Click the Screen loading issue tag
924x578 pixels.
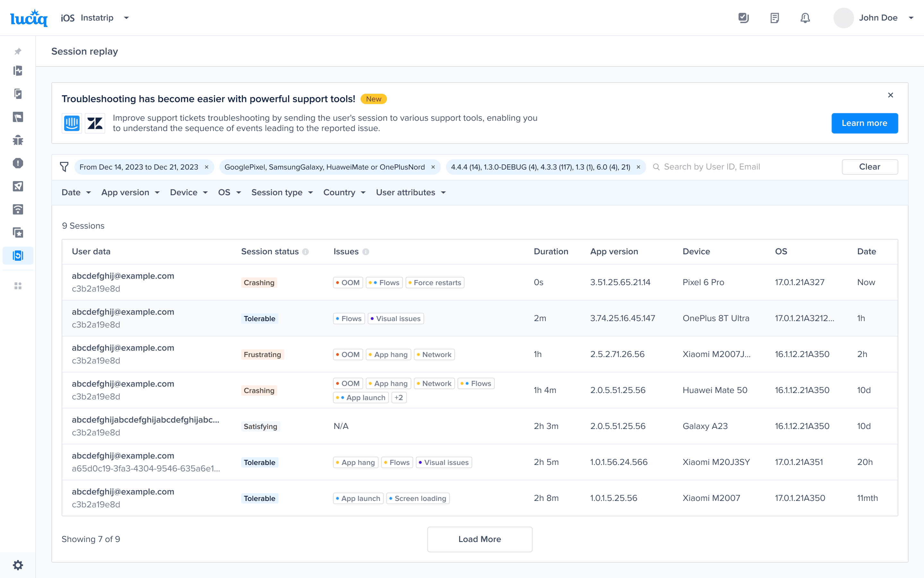(x=418, y=498)
